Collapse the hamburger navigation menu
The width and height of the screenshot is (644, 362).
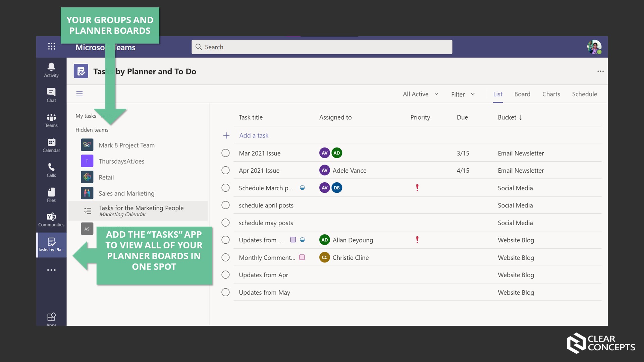pos(79,94)
